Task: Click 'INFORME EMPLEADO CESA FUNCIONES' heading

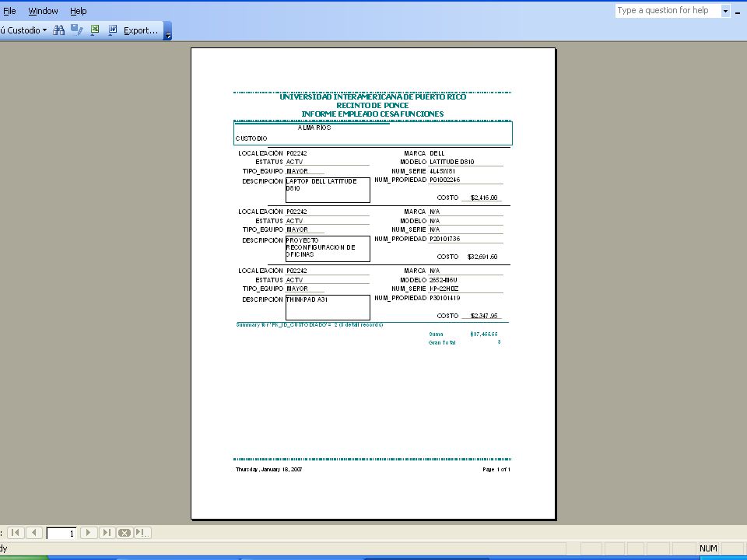Action: (373, 114)
